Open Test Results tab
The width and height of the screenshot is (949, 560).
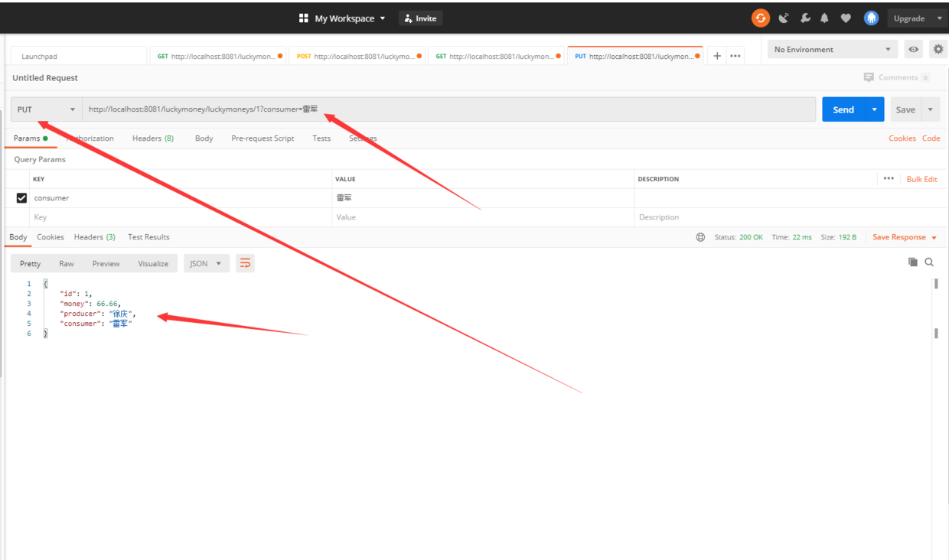pos(148,237)
